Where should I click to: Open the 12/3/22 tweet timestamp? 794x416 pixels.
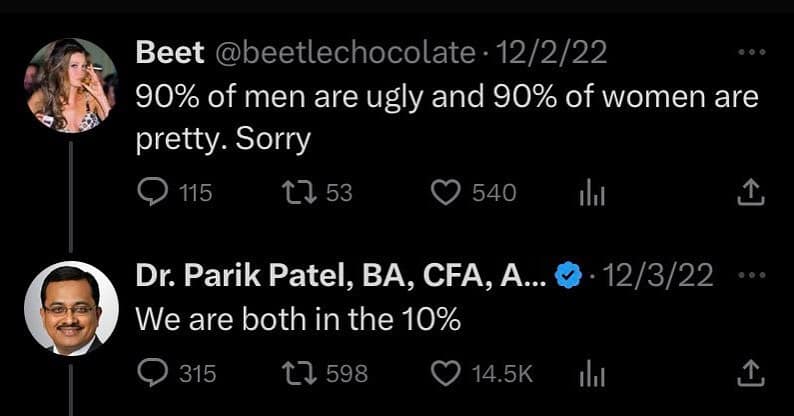[658, 277]
